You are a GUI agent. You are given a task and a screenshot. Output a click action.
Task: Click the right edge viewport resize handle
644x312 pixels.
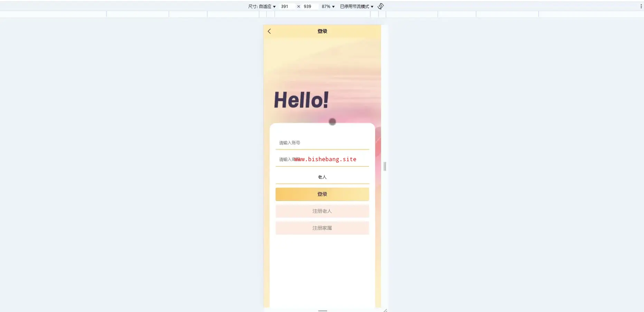385,166
